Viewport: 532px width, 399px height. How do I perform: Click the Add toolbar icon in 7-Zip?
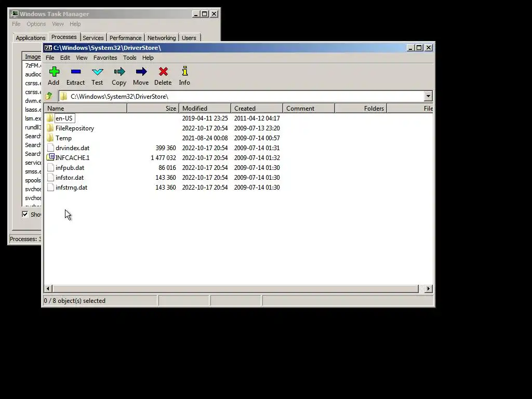pos(54,72)
